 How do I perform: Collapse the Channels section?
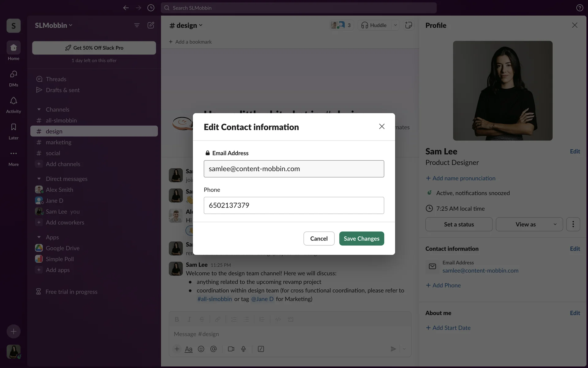[39, 109]
